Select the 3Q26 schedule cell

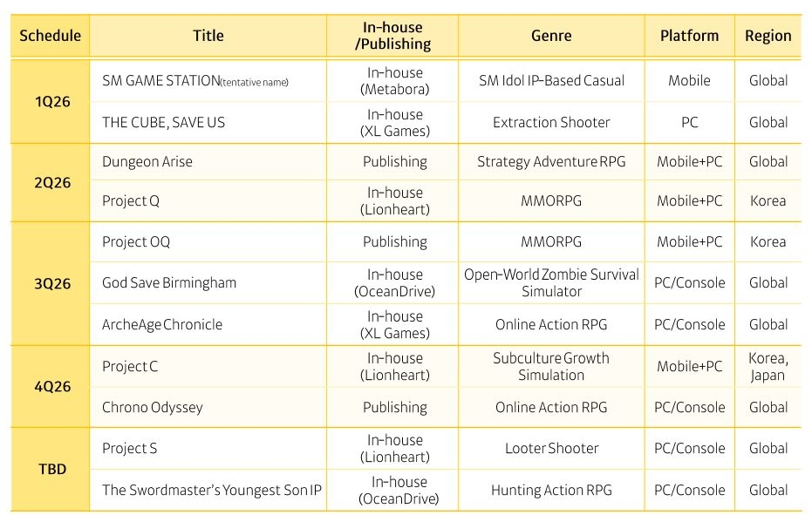51,283
